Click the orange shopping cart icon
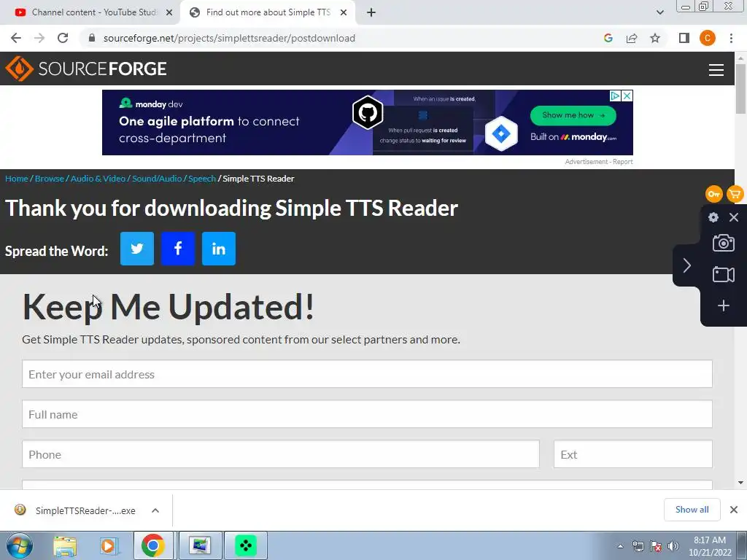Viewport: 747px width, 560px height. 735,194
